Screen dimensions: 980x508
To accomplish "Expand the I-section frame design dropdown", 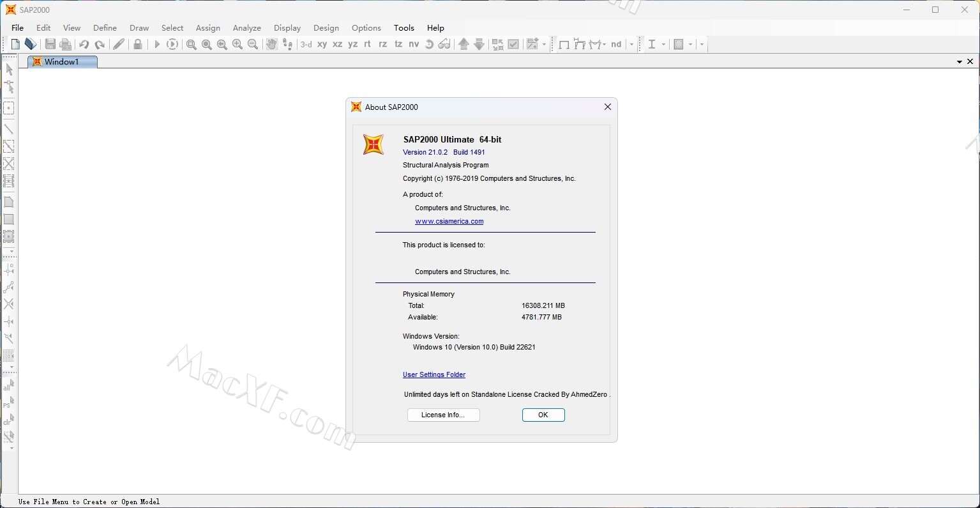I will 663,44.
